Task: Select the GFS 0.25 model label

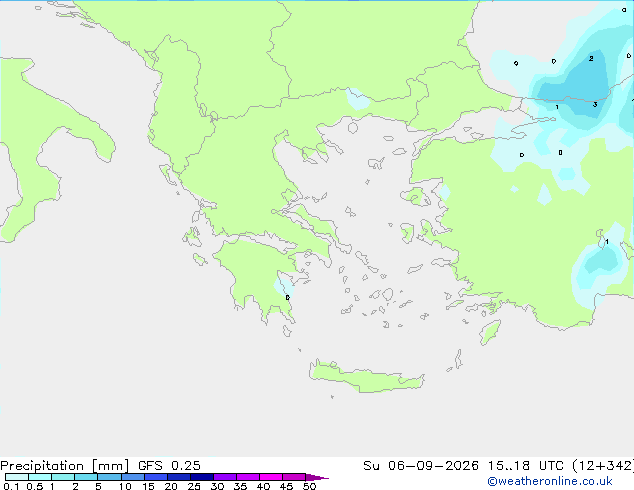Action: tap(169, 466)
